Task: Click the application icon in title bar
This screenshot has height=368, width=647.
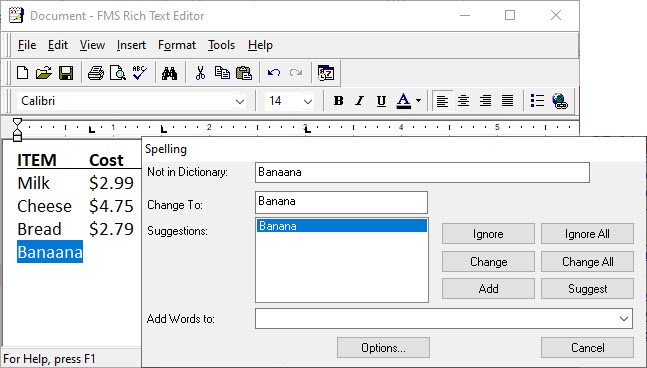Action: pyautogui.click(x=16, y=15)
